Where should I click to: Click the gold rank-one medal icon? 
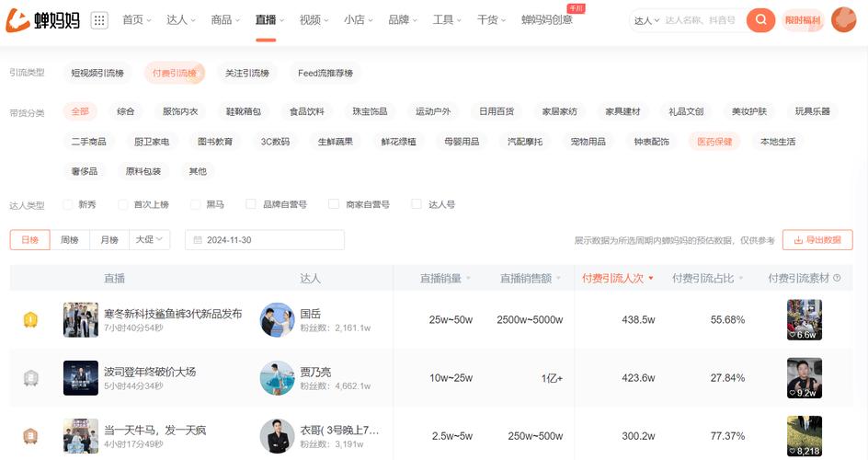click(30, 319)
